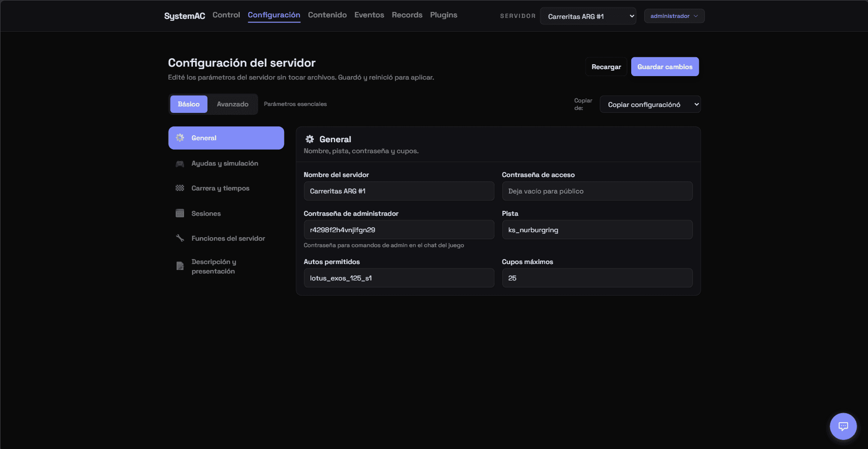Select the General section in the sidebar
The height and width of the screenshot is (449, 868).
click(x=226, y=138)
